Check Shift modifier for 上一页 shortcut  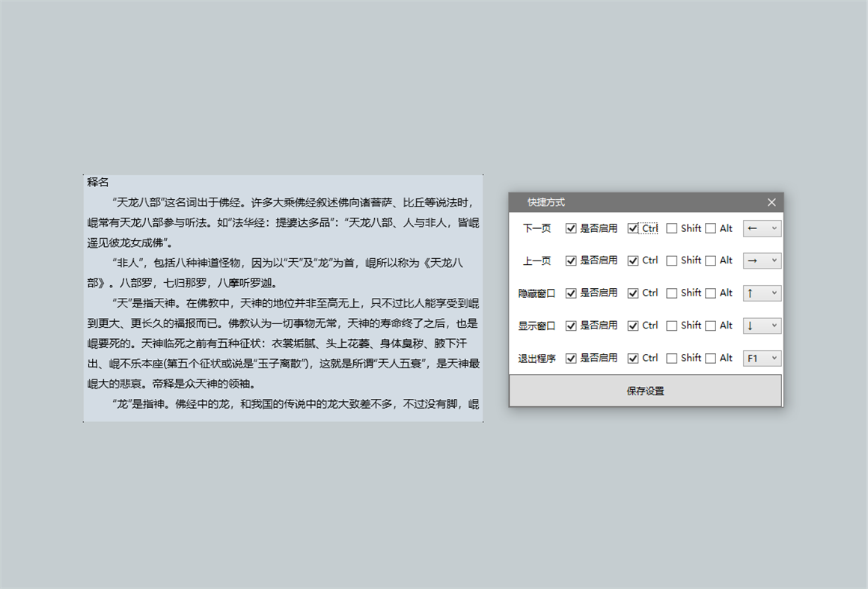click(671, 260)
